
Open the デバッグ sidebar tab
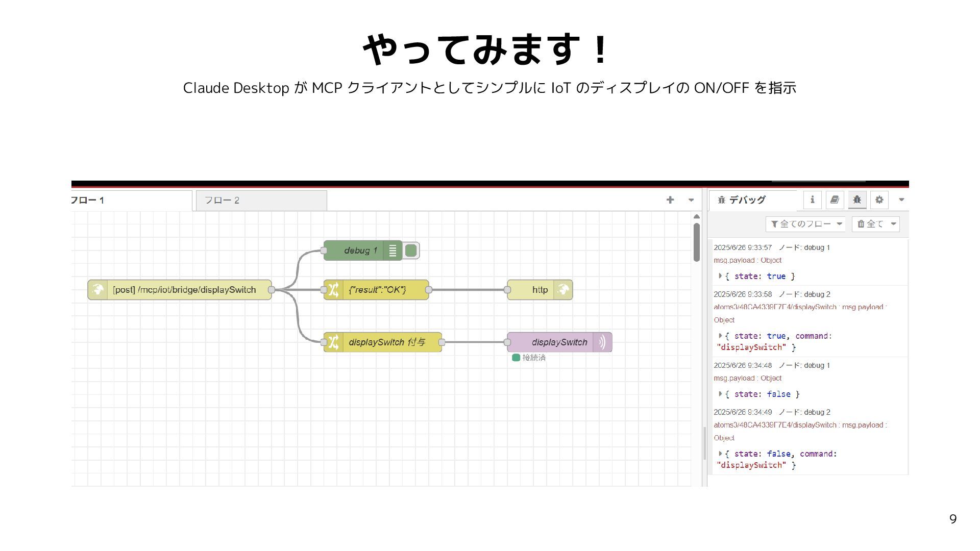(752, 200)
